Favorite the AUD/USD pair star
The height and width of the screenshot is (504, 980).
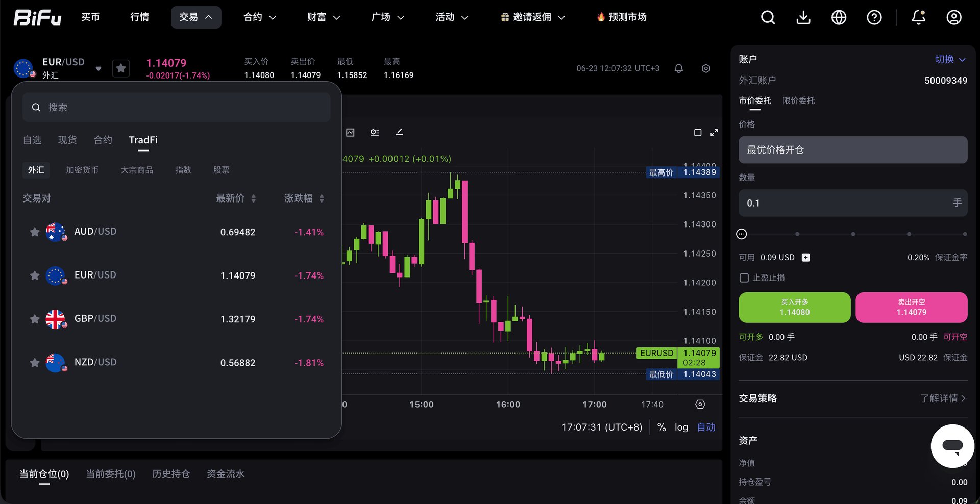coord(34,232)
